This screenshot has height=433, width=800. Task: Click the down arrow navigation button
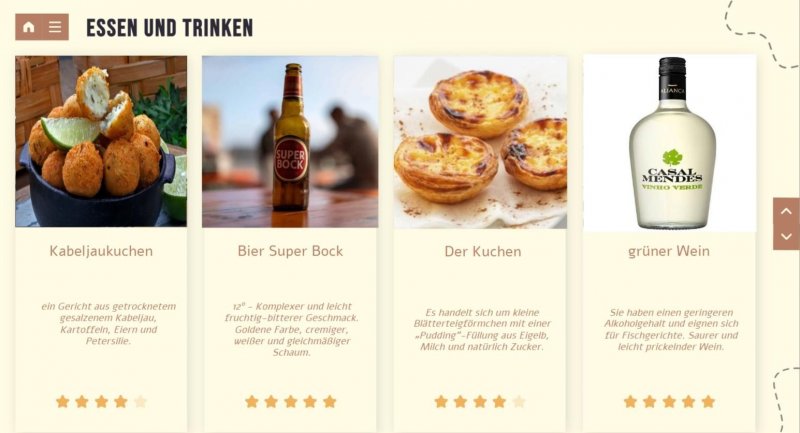point(786,237)
